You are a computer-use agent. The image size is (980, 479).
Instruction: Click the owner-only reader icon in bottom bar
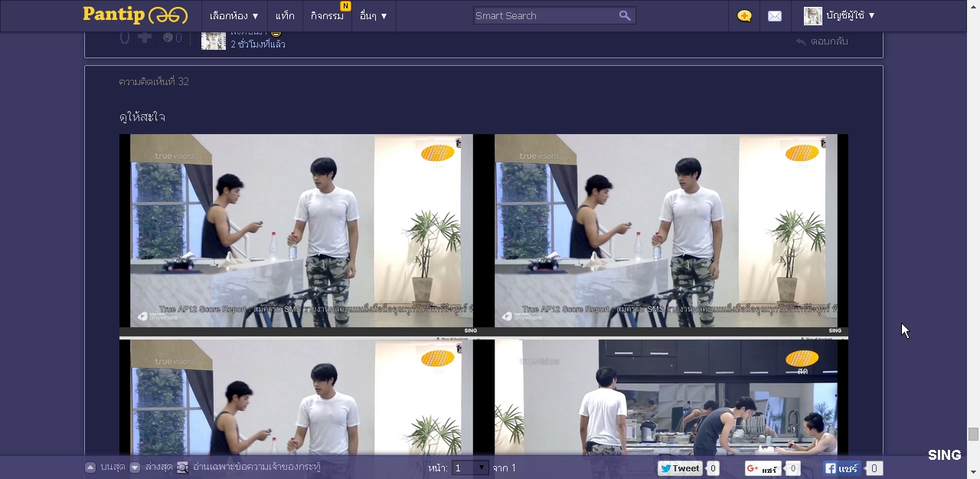point(182,468)
